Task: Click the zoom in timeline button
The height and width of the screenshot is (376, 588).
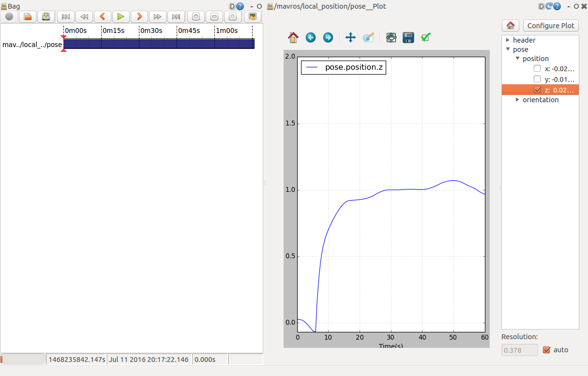Action: click(196, 16)
